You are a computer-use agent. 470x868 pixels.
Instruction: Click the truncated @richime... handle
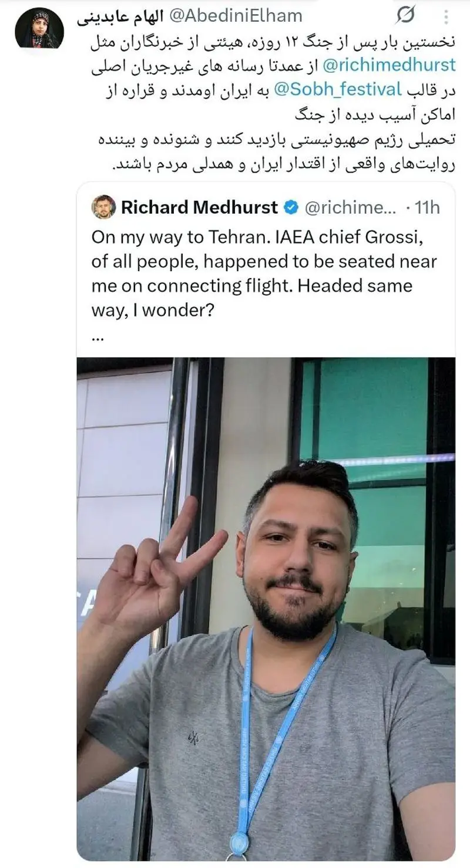tap(350, 208)
